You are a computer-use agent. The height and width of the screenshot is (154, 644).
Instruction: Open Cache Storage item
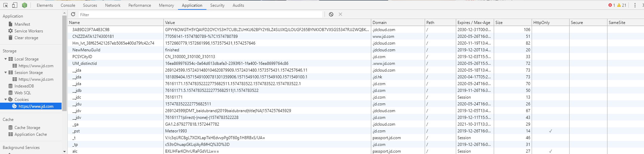tap(27, 128)
